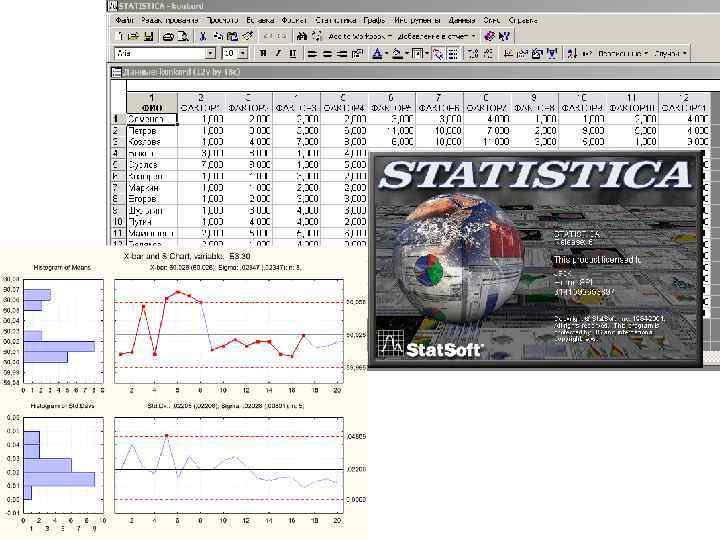Cut selection using the scissors icon
The height and width of the screenshot is (540, 720).
(203, 36)
